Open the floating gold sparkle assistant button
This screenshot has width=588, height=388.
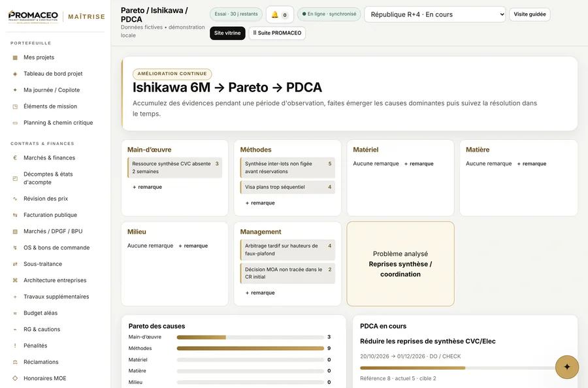(x=566, y=367)
